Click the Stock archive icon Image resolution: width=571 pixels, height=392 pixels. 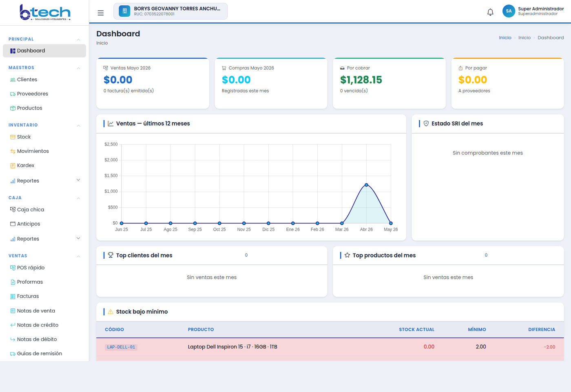[x=13, y=137]
